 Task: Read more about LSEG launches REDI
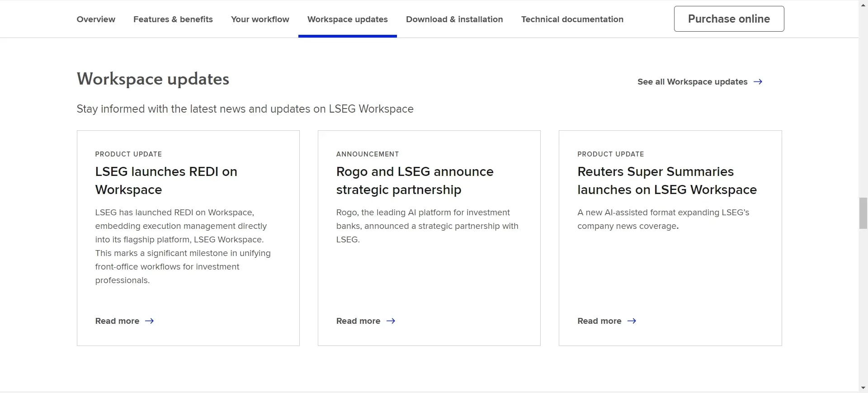(124, 321)
